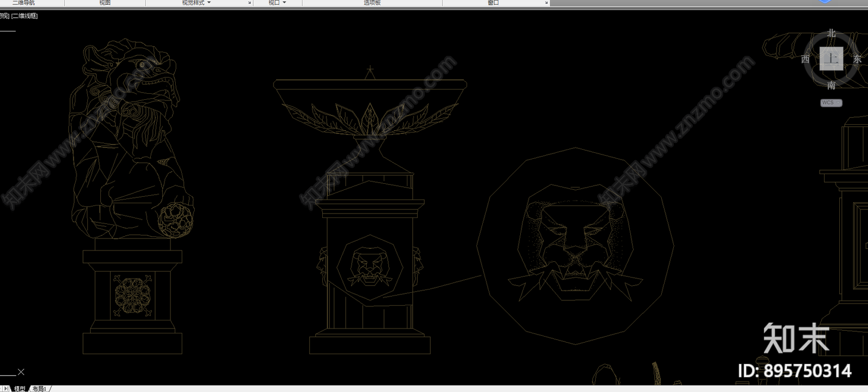Viewport: 868px width, 392px height.
Task: Click the enlarged lion face detail
Action: tap(576, 246)
